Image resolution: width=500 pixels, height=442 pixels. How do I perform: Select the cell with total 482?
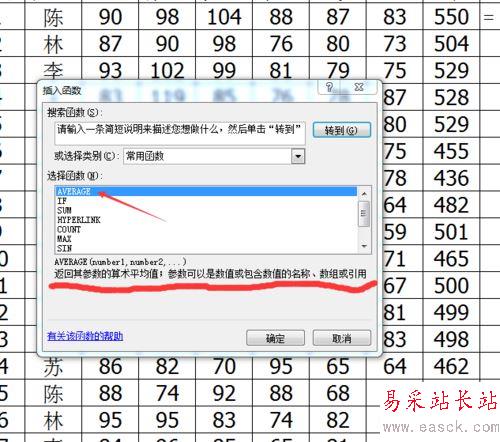point(451,205)
